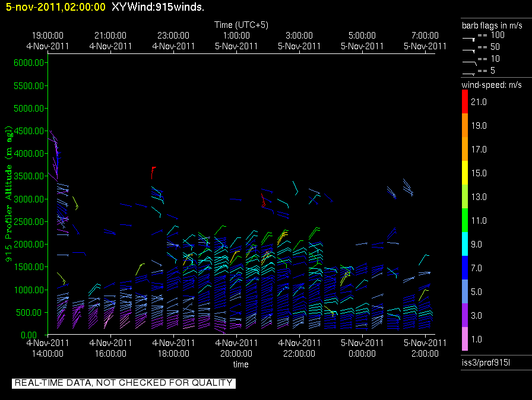Click the 'wind-speed: m/s' legend title
The width and height of the screenshot is (532, 400).
(x=492, y=85)
